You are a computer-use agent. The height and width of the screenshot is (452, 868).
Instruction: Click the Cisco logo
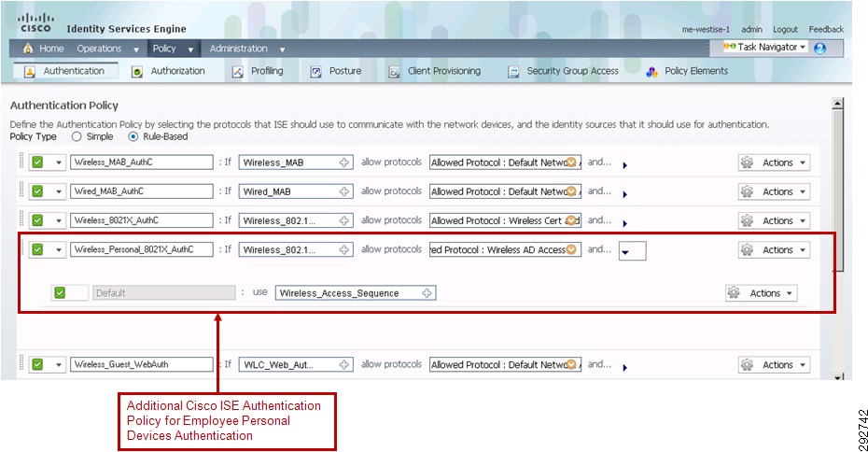pyautogui.click(x=35, y=22)
